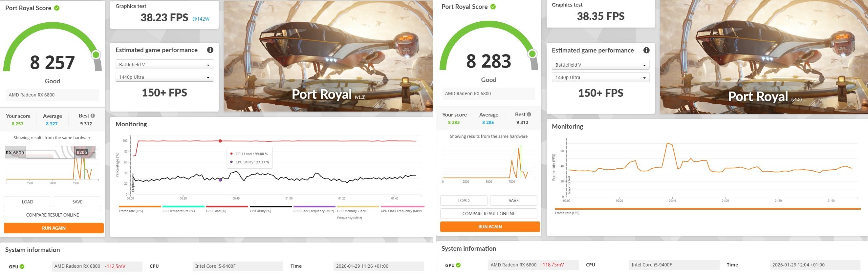Click Intel Core i5-9400F field in left panel
868x273 pixels.
click(238, 266)
